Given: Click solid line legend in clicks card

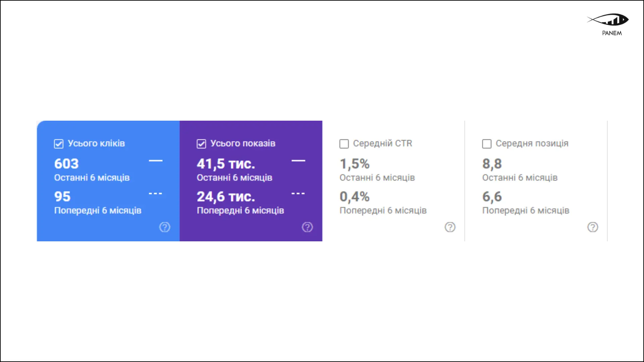Looking at the screenshot, I should tap(155, 161).
